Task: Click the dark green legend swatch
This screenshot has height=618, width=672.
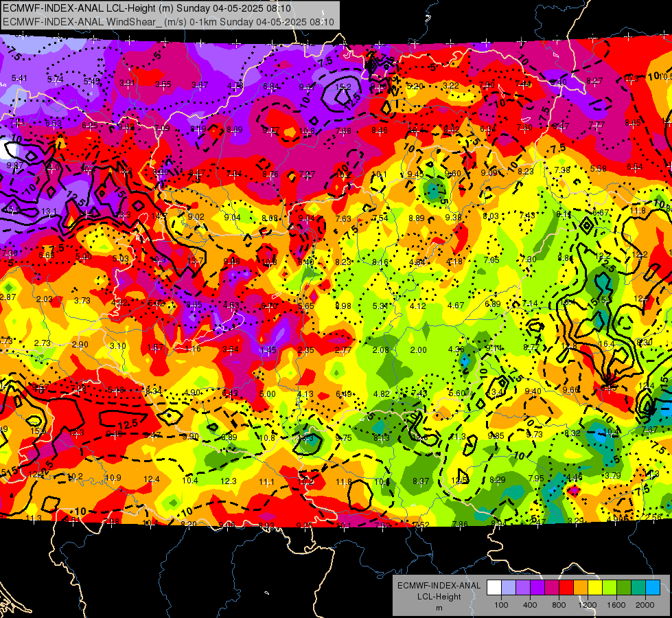Action: [x=623, y=588]
